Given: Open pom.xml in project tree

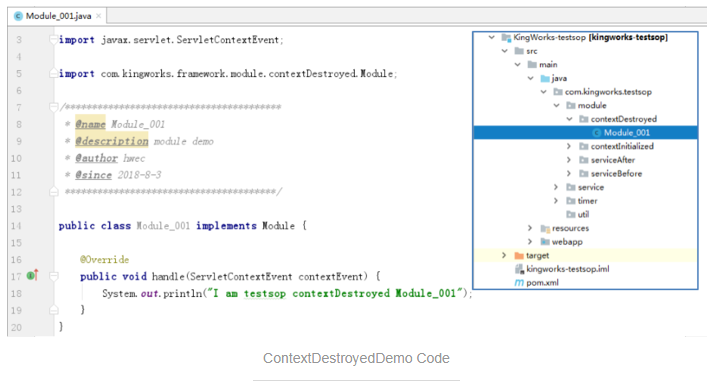Looking at the screenshot, I should pyautogui.click(x=542, y=283).
